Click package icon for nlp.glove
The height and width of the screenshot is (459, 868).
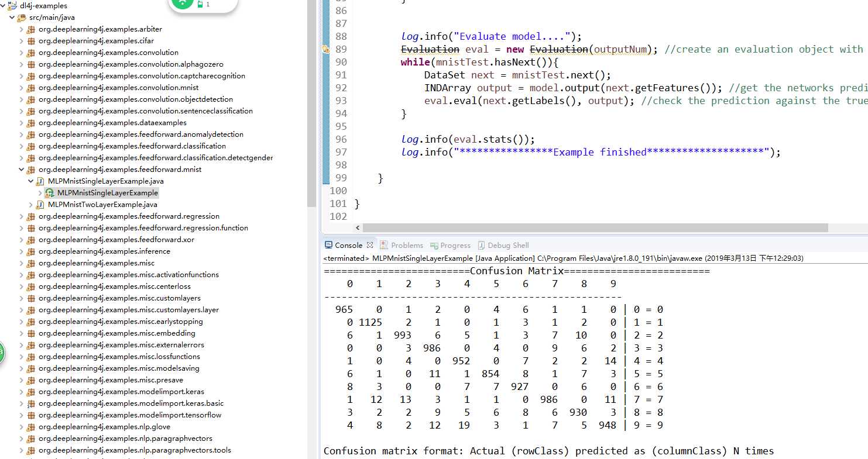click(x=31, y=427)
